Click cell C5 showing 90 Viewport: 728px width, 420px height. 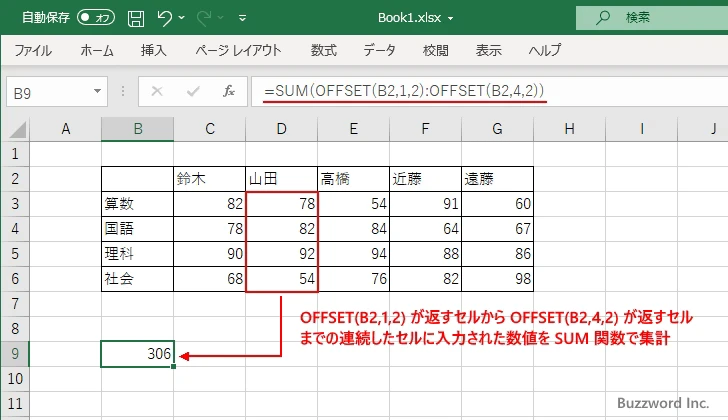[209, 254]
